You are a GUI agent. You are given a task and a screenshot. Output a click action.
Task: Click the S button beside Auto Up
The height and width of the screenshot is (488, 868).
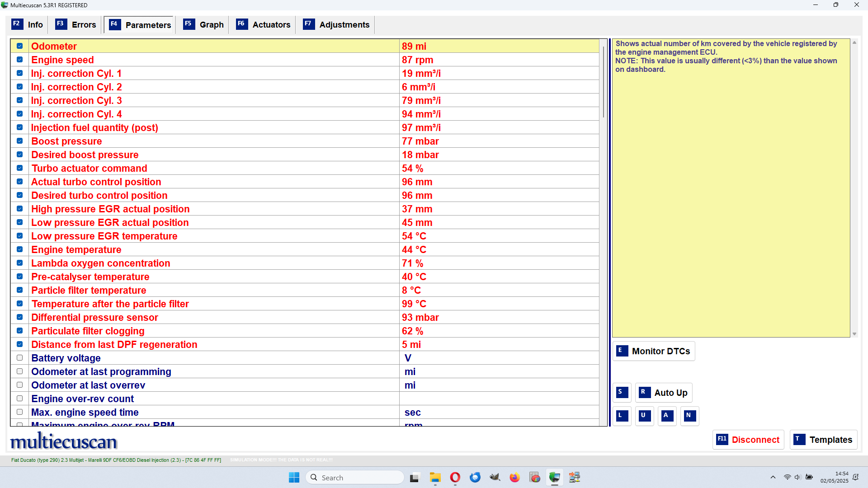pyautogui.click(x=622, y=392)
